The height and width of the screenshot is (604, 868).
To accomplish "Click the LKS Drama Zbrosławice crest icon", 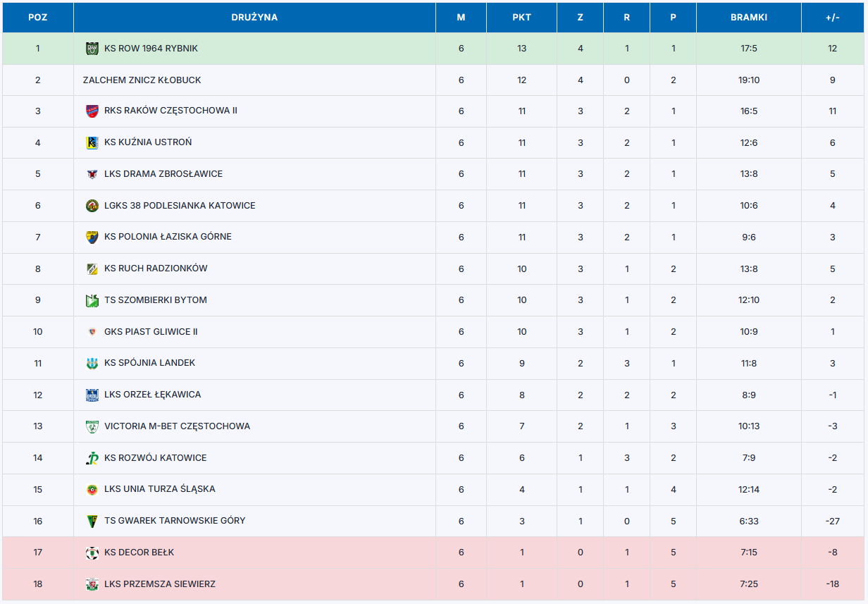I will pos(92,174).
